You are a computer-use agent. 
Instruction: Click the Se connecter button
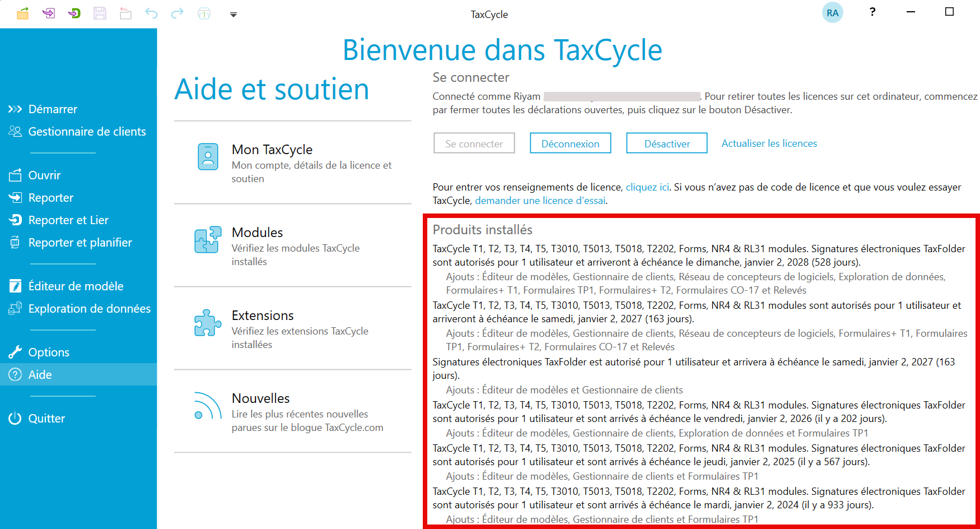pos(474,143)
